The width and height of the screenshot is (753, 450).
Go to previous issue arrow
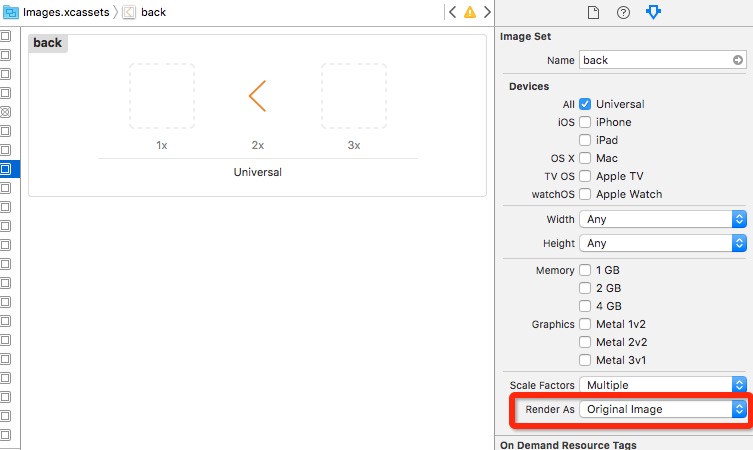coord(452,12)
